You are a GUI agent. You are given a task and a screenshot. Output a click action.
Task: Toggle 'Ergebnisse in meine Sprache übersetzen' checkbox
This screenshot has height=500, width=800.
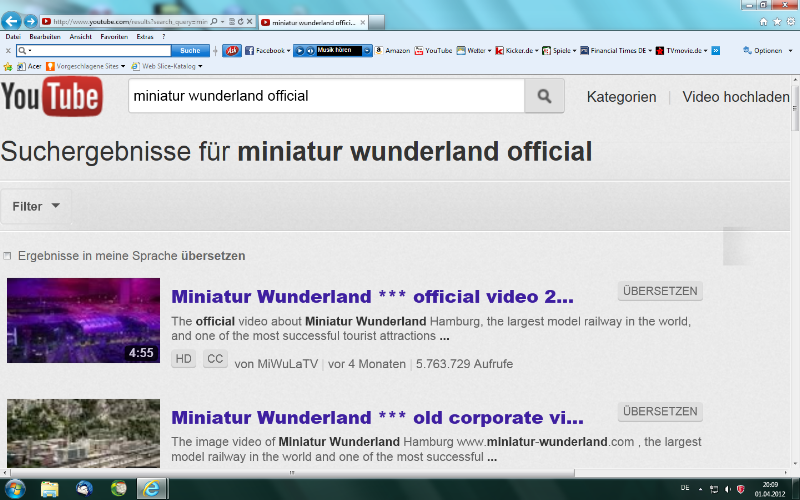(8, 256)
